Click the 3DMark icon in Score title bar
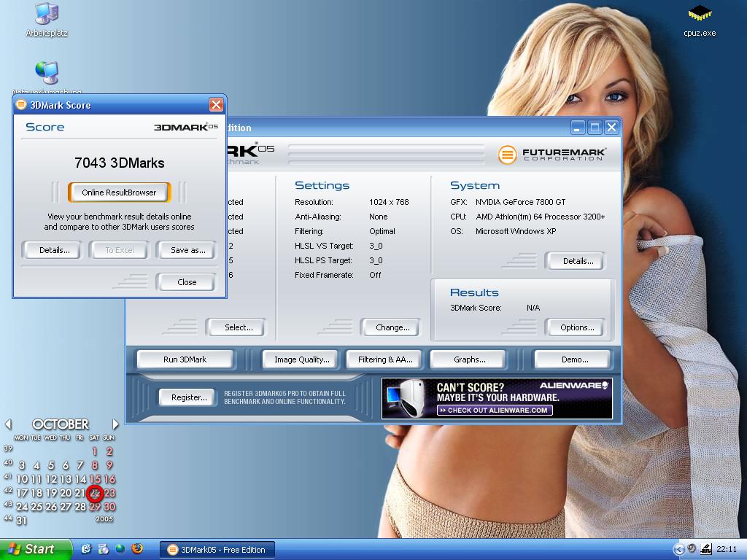747x560 pixels. [21, 104]
